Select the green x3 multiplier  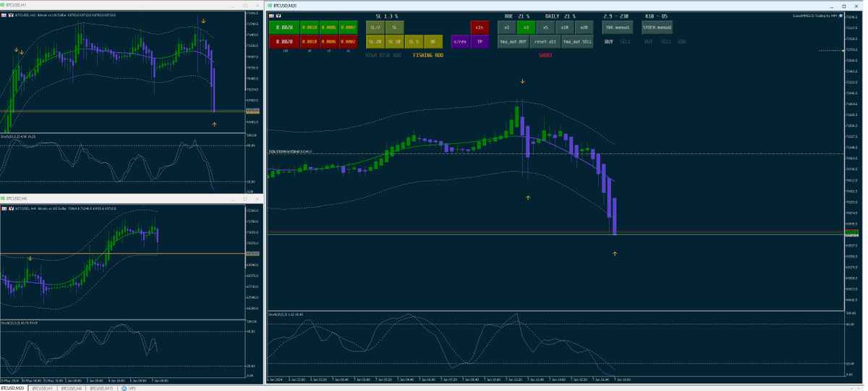526,28
